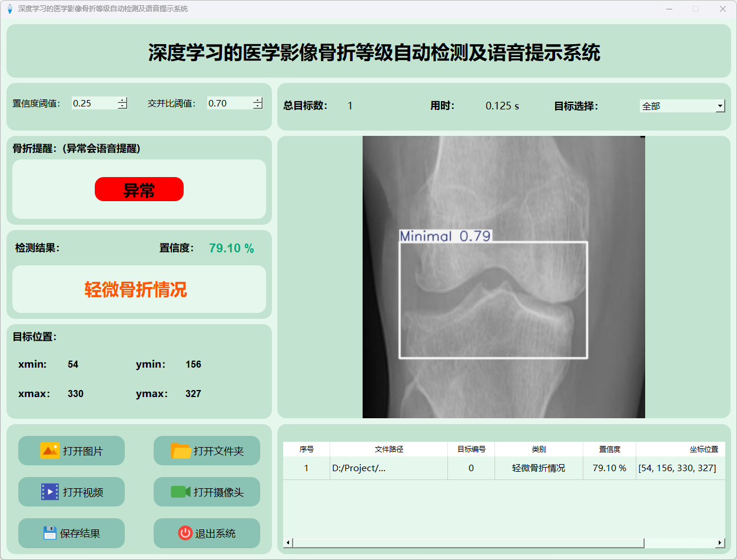737x560 pixels.
Task: Select the table cell 轻微骨折情况
Action: click(x=539, y=468)
